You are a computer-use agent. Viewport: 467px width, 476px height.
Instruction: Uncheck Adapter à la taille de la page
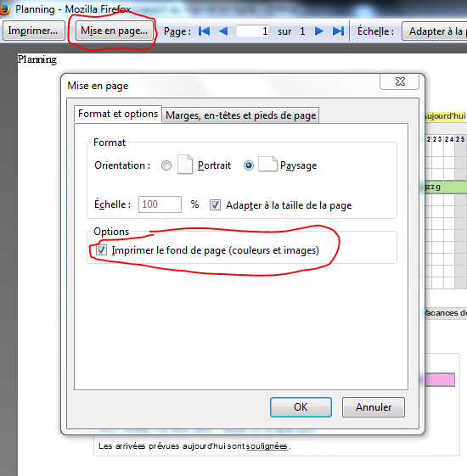click(215, 205)
